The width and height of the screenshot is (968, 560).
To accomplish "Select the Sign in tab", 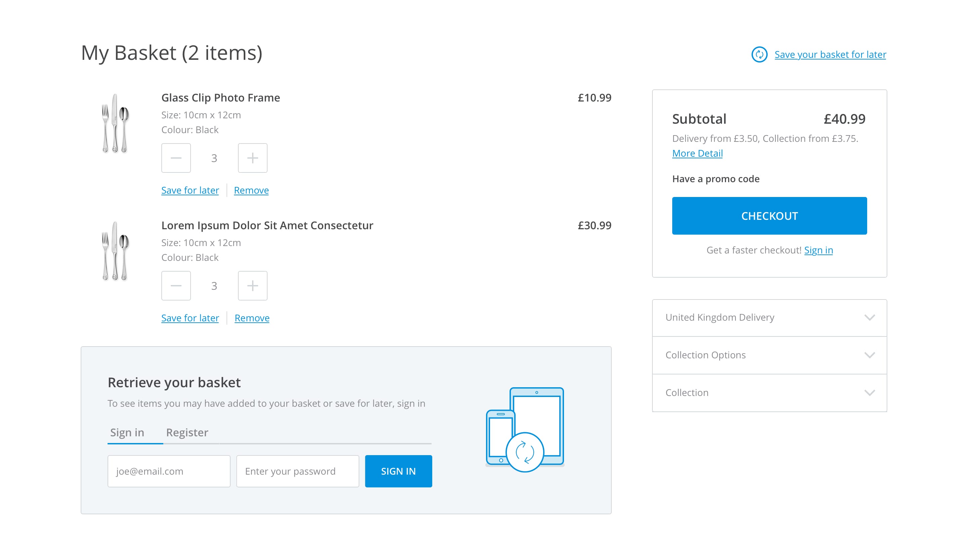I will tap(127, 433).
